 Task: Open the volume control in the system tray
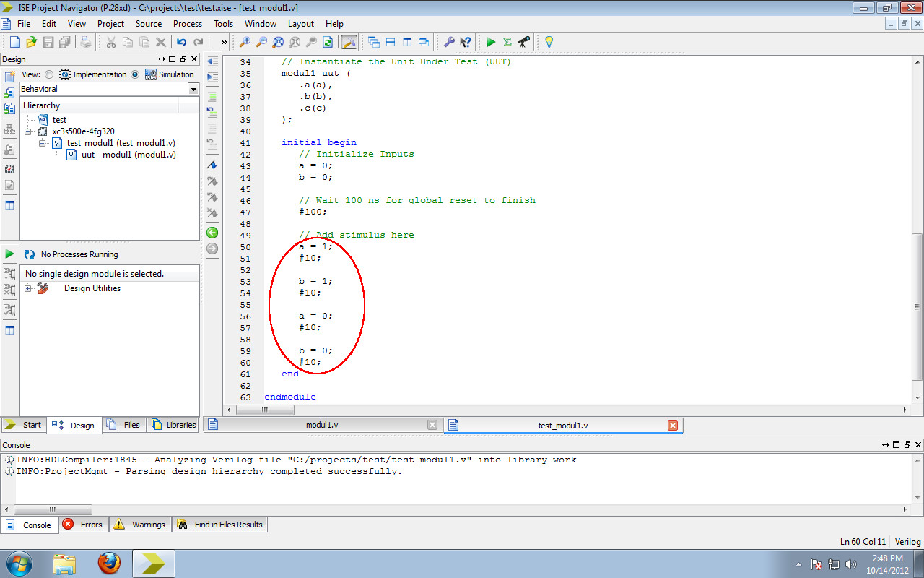tap(852, 564)
